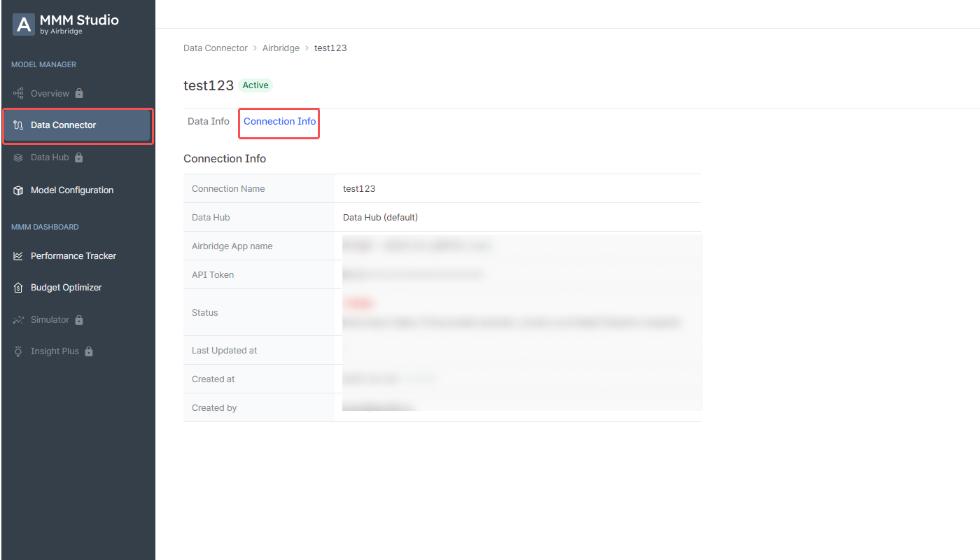980x560 pixels.
Task: Click the Simulator sparkle-line icon
Action: (18, 320)
